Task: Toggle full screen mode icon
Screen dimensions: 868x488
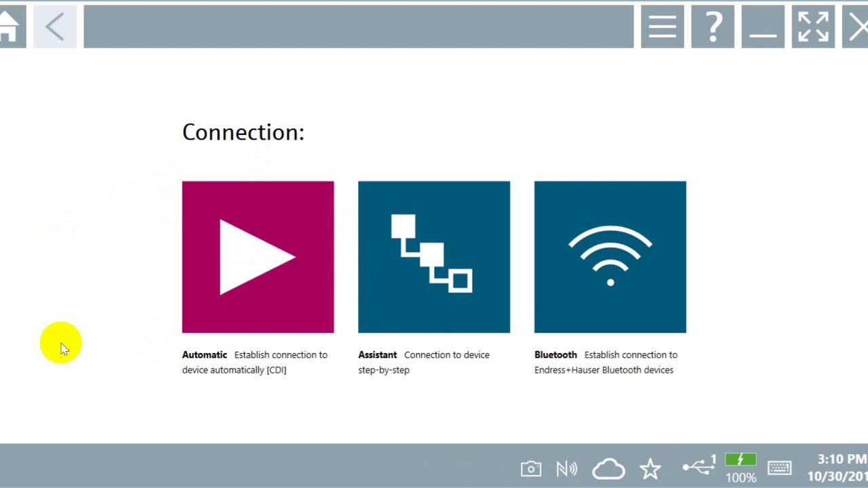Action: [x=813, y=26]
